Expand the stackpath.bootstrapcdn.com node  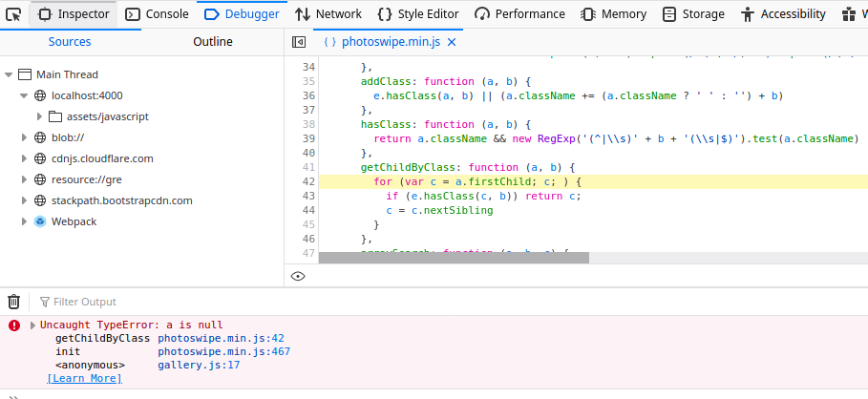[24, 200]
